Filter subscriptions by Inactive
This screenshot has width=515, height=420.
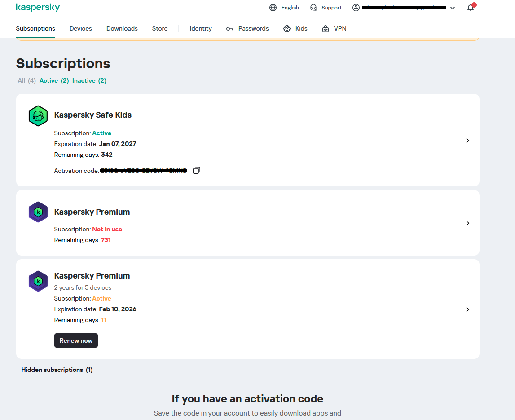[89, 81]
